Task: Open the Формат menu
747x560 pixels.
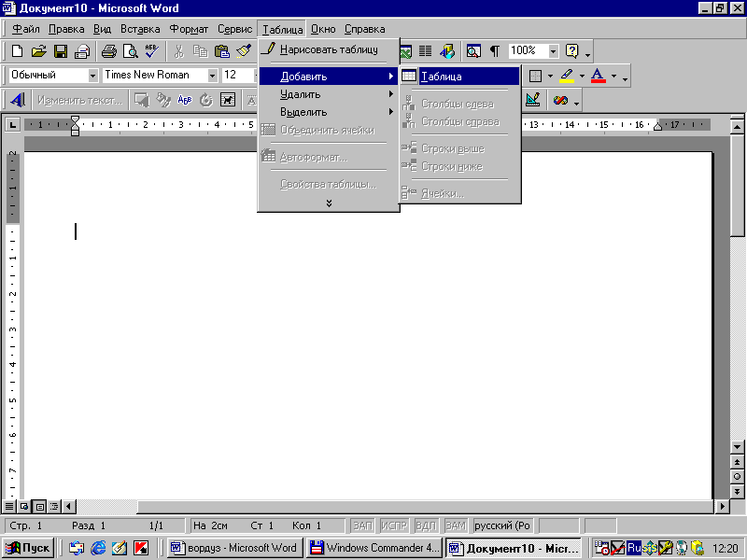Action: [x=189, y=29]
